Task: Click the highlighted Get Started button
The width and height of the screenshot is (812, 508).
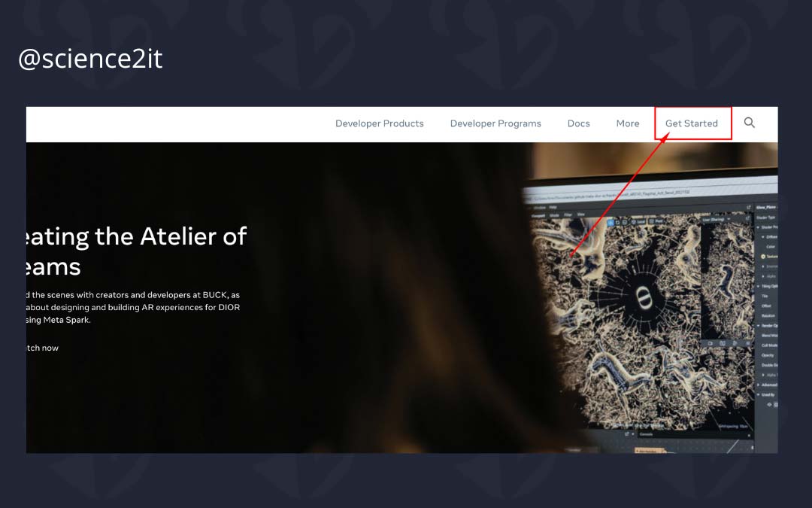Action: [692, 123]
